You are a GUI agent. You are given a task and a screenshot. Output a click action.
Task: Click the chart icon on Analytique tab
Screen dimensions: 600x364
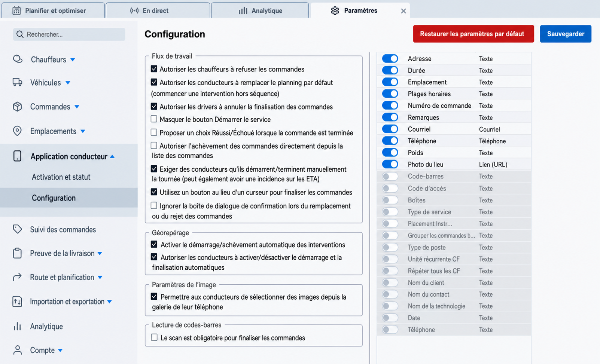pyautogui.click(x=243, y=10)
